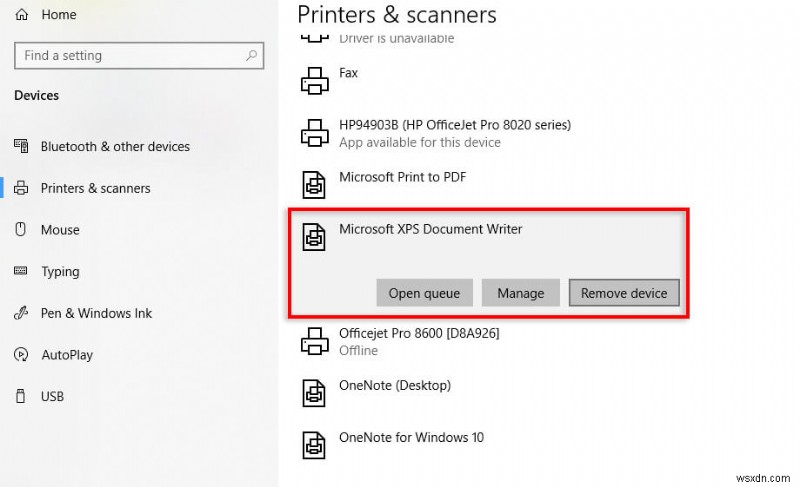800x487 pixels.
Task: Open Typing settings
Action: 60,272
